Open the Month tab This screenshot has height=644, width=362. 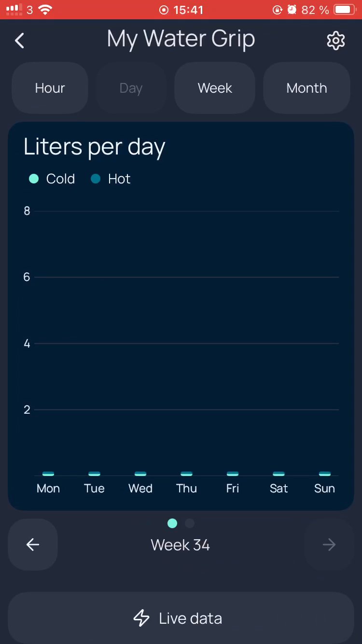(x=306, y=88)
